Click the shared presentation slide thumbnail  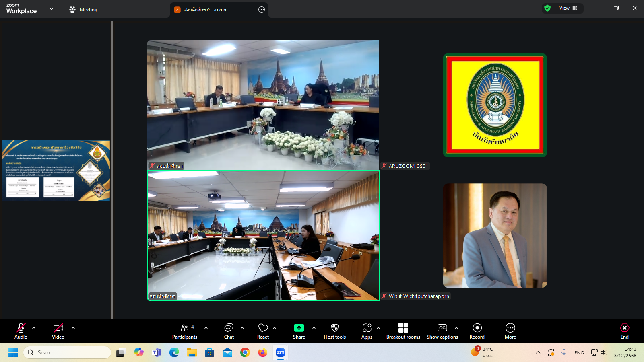tap(56, 171)
